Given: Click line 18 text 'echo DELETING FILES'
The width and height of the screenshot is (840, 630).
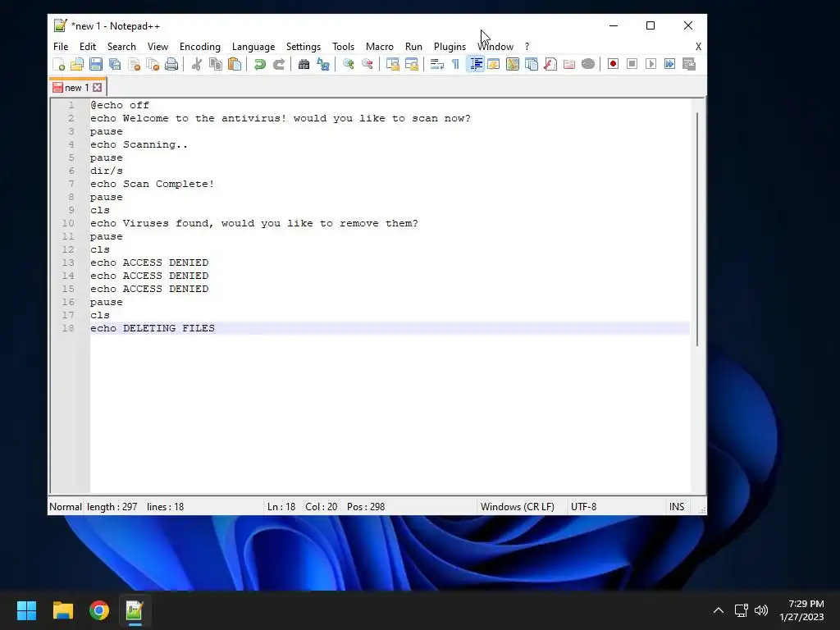Looking at the screenshot, I should pyautogui.click(x=152, y=328).
